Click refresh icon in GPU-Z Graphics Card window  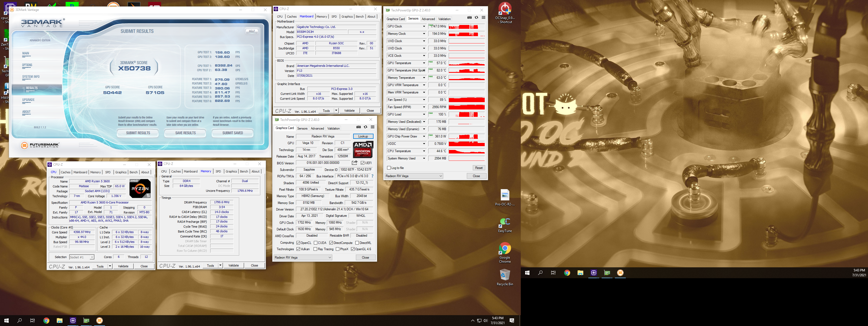366,127
